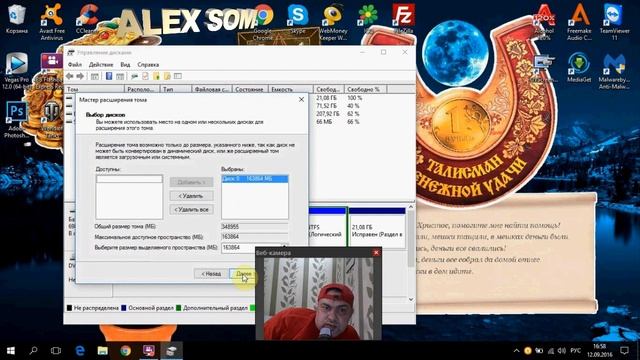This screenshot has height=360, width=640.
Task: Click the < Удалить все button
Action: (x=191, y=209)
